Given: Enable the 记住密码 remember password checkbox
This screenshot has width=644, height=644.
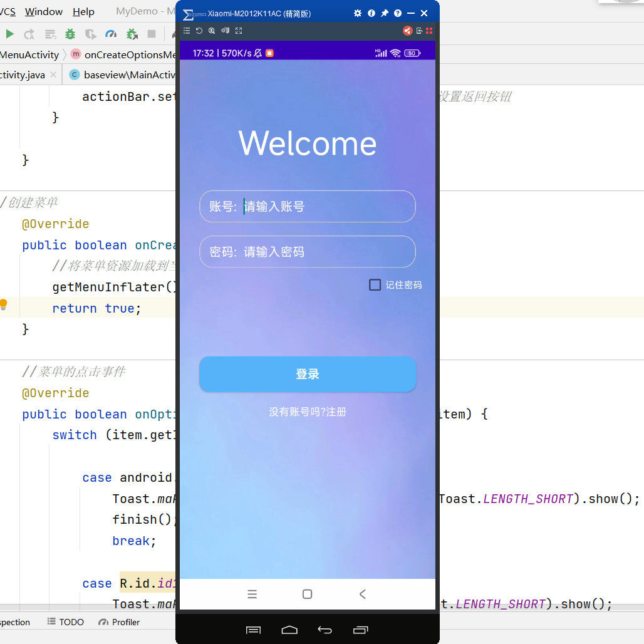Looking at the screenshot, I should [375, 284].
